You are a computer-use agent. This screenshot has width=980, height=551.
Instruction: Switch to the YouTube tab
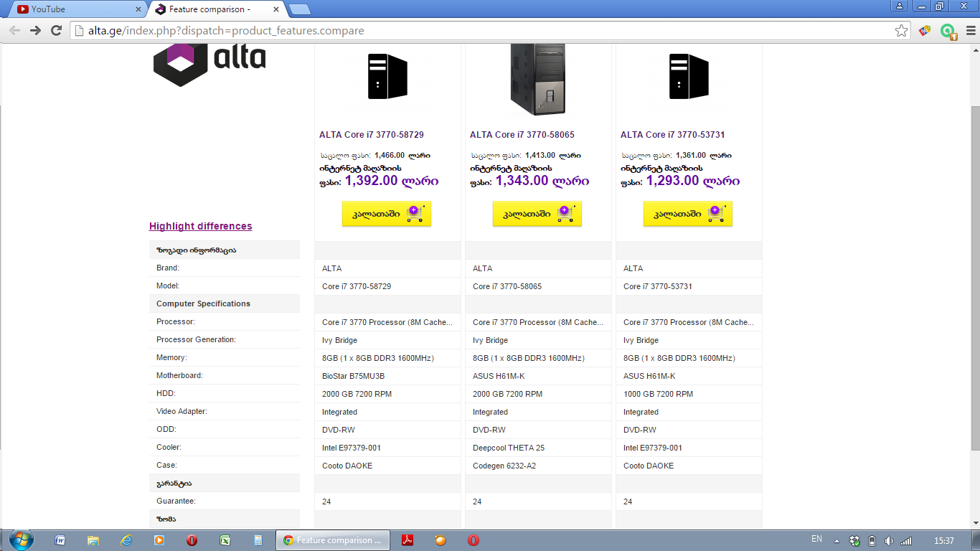click(x=79, y=9)
